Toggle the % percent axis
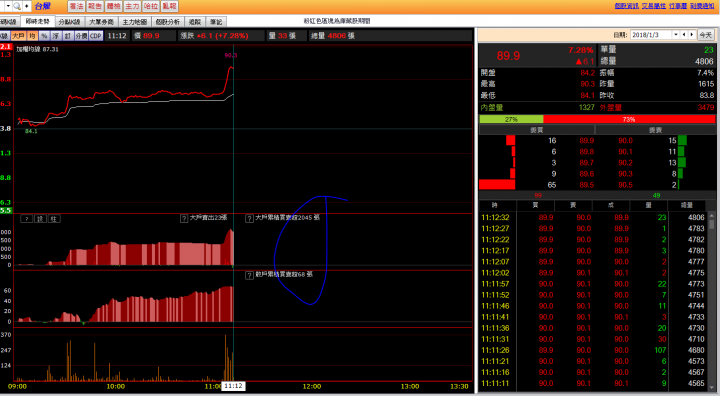Screen dimensions: 720x396 pyautogui.click(x=44, y=36)
